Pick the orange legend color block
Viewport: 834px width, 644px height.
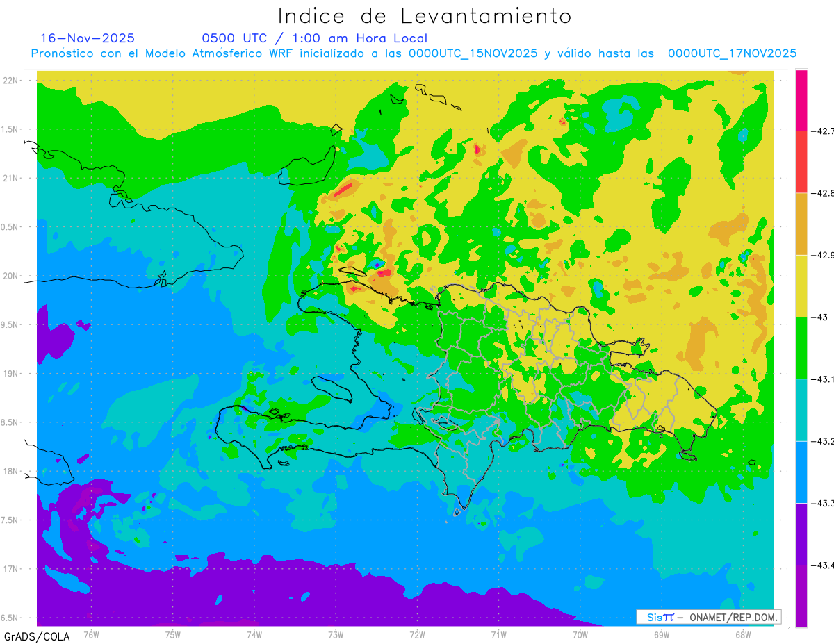click(x=801, y=224)
